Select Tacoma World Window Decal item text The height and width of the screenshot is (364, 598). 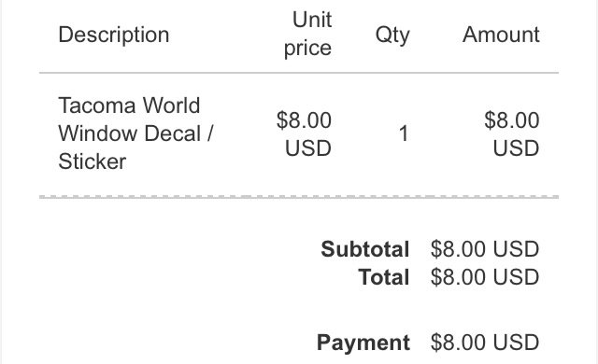[x=135, y=133]
